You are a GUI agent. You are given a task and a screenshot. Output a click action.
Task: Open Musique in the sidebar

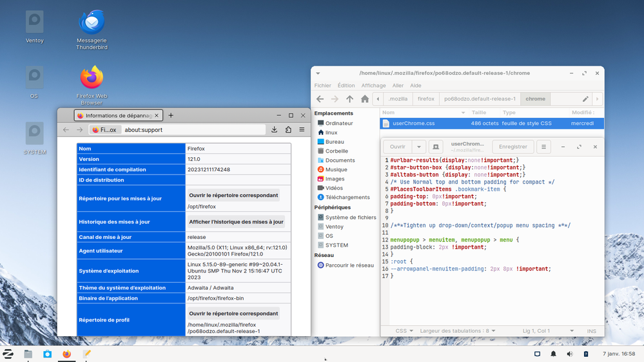[336, 169]
